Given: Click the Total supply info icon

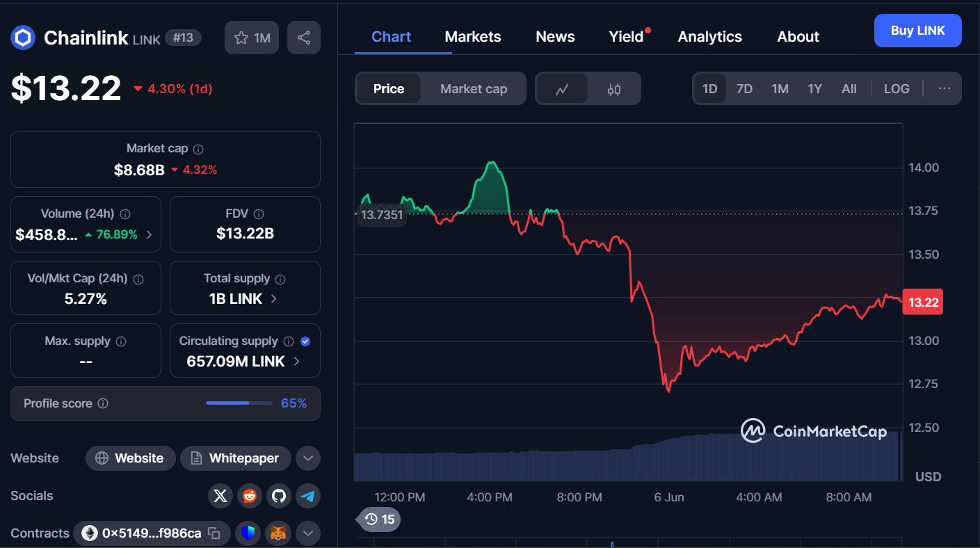Looking at the screenshot, I should click(280, 279).
